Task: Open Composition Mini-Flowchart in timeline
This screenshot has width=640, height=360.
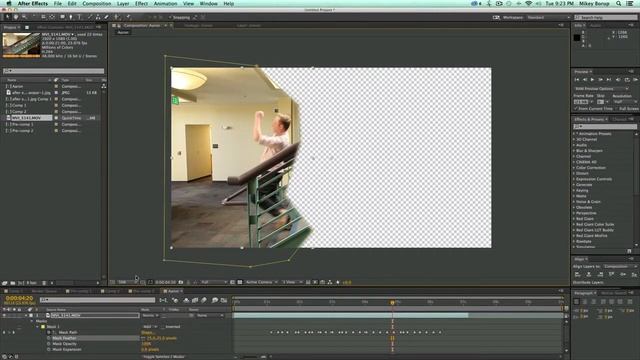Action: 163,300
